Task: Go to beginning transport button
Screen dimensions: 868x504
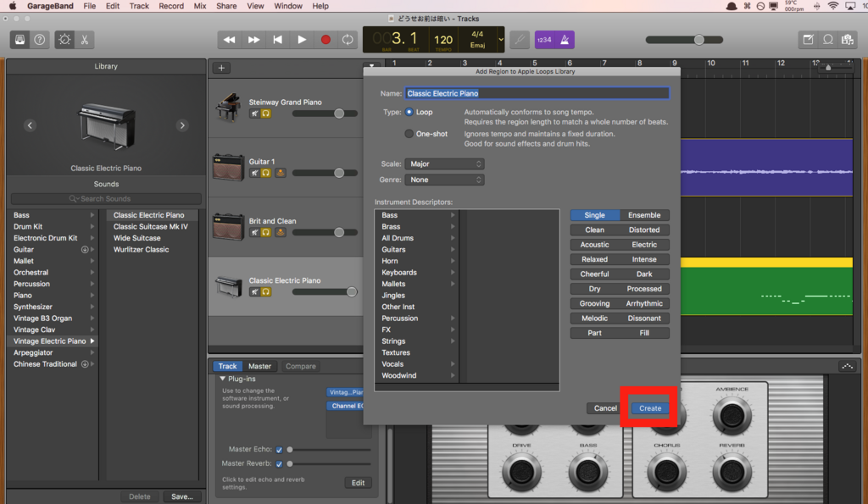Action: coord(278,40)
